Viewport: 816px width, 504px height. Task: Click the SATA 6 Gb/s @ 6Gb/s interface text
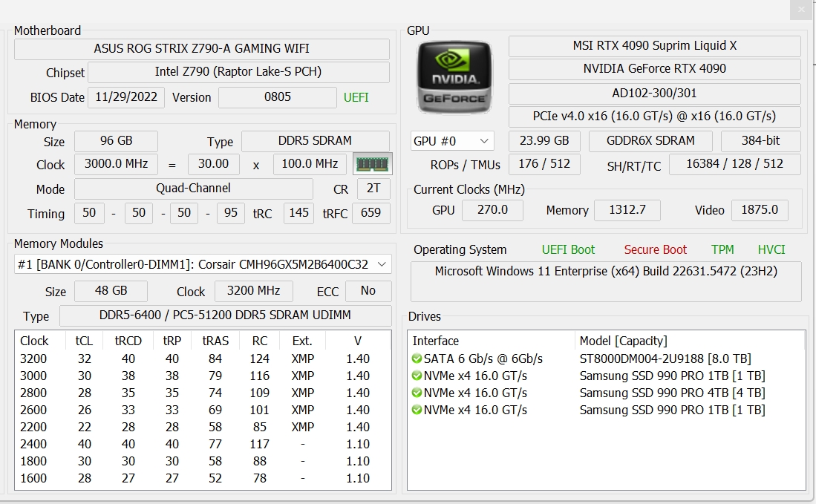[483, 359]
